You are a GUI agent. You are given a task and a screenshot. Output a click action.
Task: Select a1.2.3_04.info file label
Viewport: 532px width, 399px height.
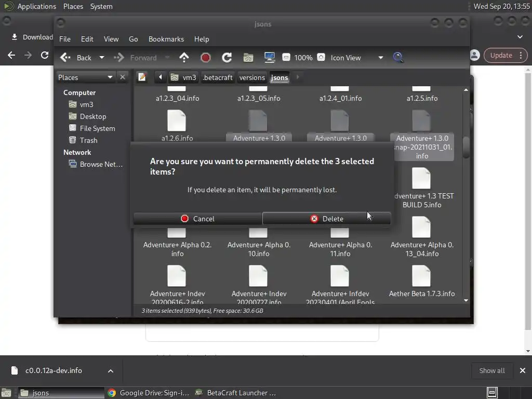click(178, 98)
